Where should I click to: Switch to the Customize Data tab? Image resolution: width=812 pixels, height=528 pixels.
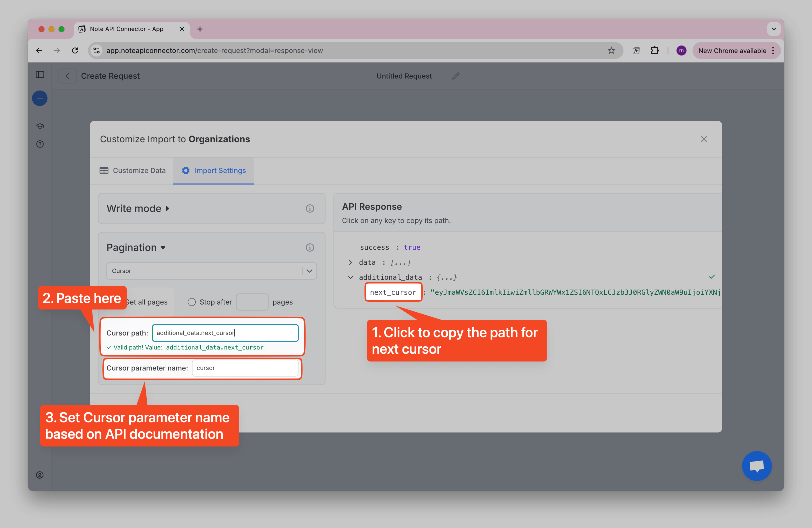click(x=133, y=170)
